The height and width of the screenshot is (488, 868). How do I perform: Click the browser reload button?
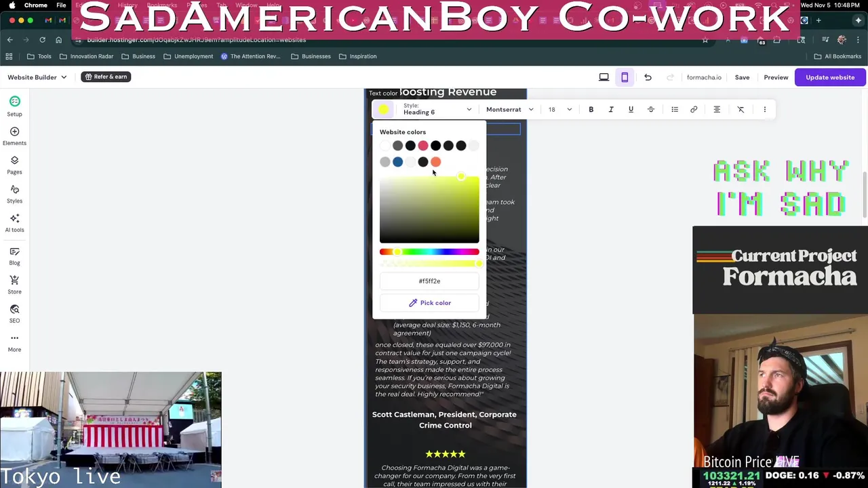pos(42,40)
